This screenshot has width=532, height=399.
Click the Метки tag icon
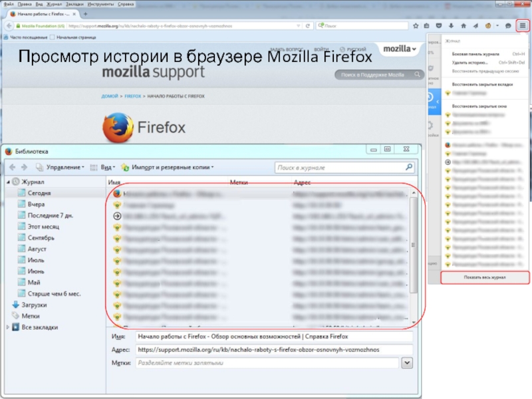pyautogui.click(x=15, y=316)
